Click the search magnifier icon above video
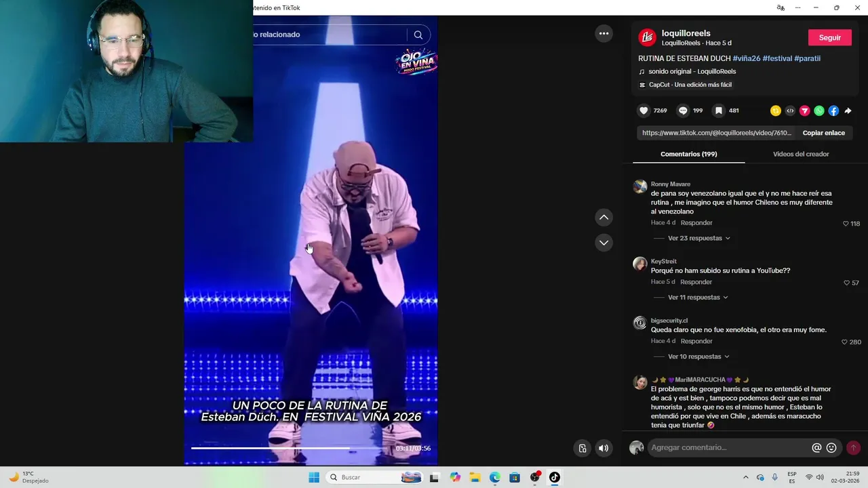The image size is (868, 488). pos(418,35)
